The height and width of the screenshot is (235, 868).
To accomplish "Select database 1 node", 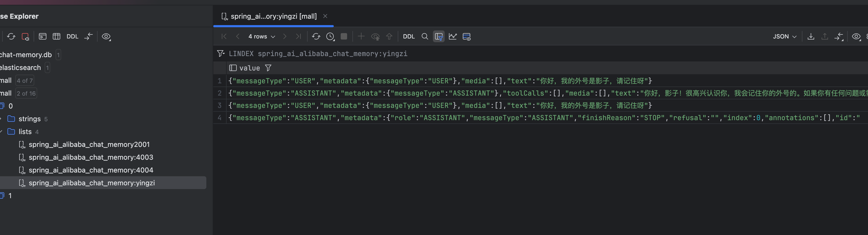I will coord(10,196).
